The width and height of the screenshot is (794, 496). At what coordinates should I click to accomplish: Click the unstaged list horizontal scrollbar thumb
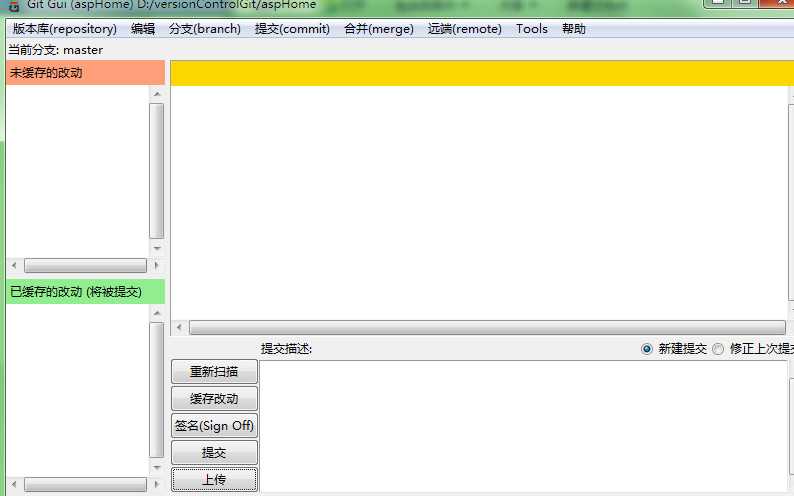coord(85,265)
